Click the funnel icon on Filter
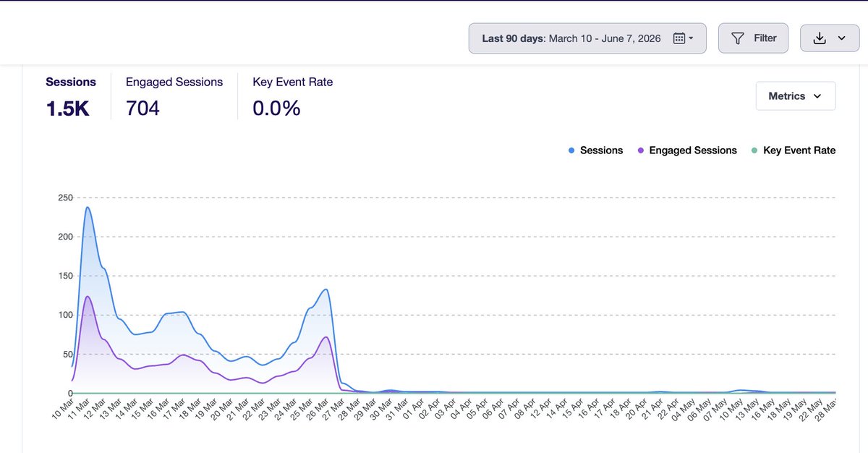The image size is (868, 453). click(x=738, y=38)
